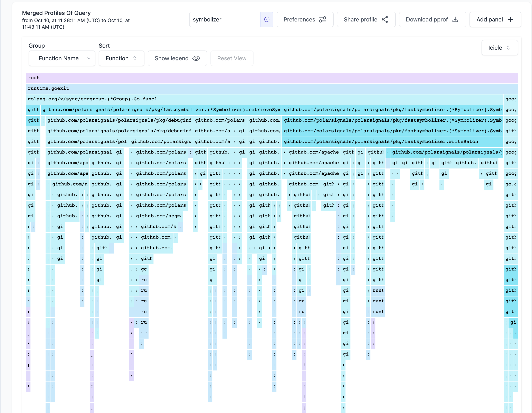Select the fastsymbolizer.writeBatch frame

pyautogui.click(x=392, y=141)
